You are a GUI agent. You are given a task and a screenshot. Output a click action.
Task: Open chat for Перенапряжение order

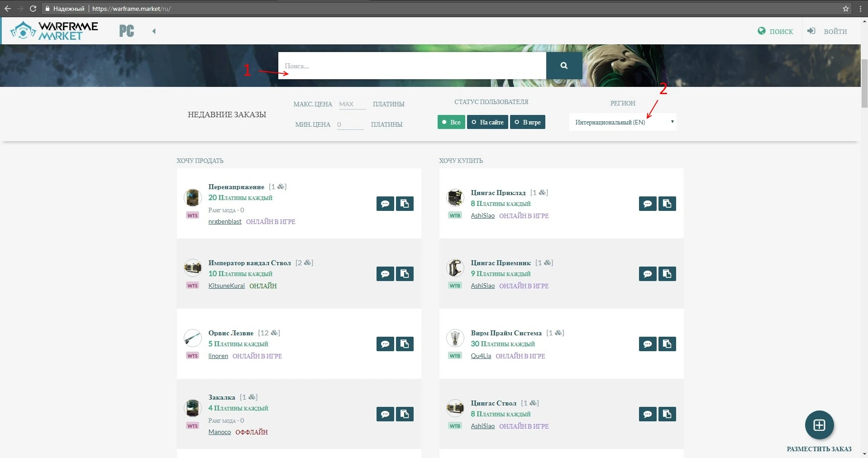tap(385, 204)
